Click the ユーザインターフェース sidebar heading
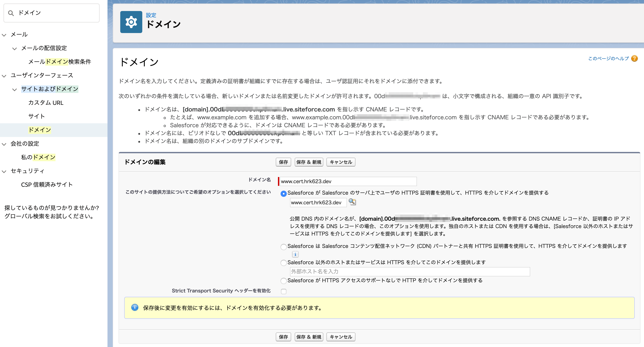 [x=42, y=76]
